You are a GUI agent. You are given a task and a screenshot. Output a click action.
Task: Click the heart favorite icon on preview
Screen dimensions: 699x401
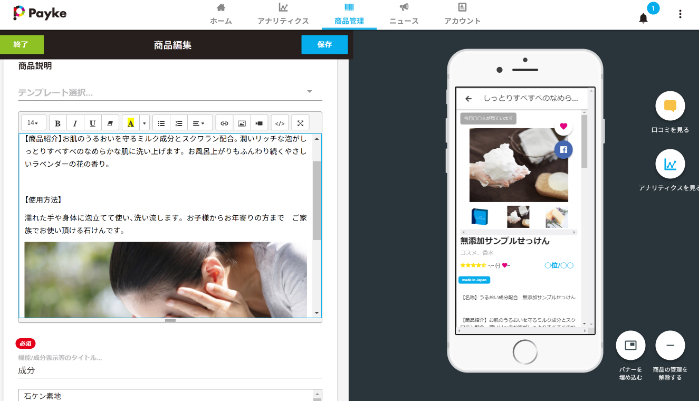563,127
